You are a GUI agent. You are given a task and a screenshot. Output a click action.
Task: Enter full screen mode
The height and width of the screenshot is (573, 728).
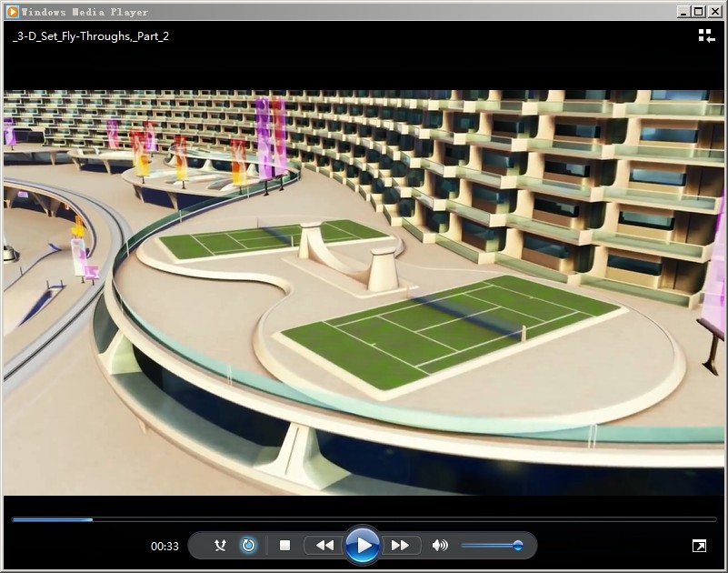699,546
